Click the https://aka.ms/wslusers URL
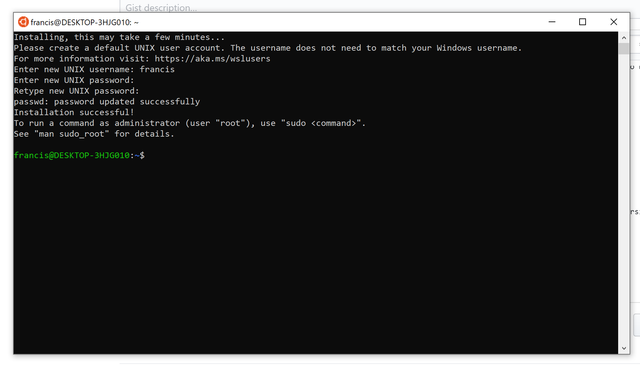The image size is (640, 373). click(212, 59)
